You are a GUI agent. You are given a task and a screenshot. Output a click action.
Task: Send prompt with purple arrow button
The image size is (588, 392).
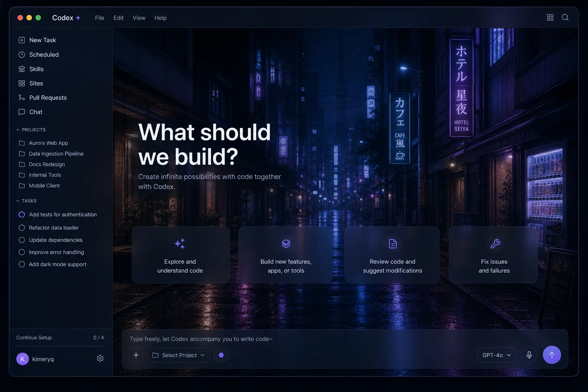pos(552,355)
